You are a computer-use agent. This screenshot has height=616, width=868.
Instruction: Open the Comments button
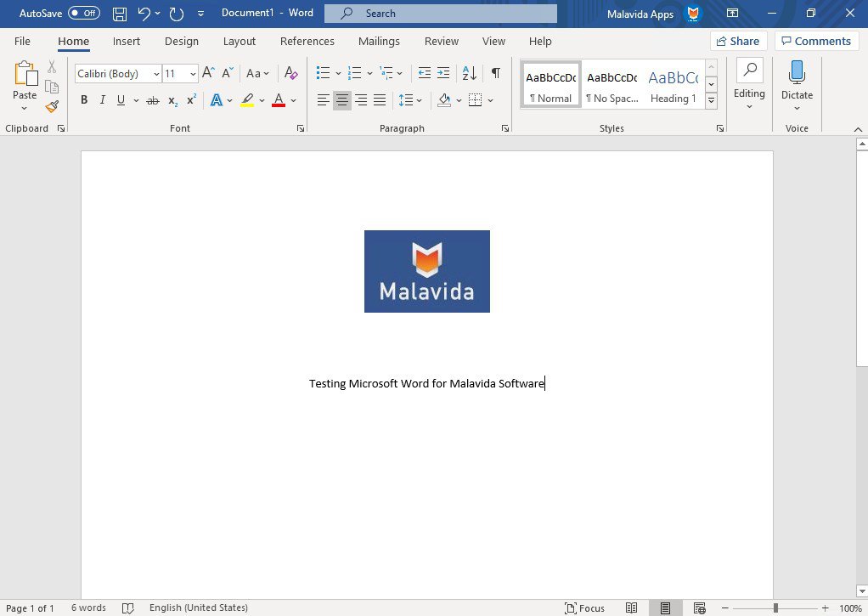click(x=816, y=41)
